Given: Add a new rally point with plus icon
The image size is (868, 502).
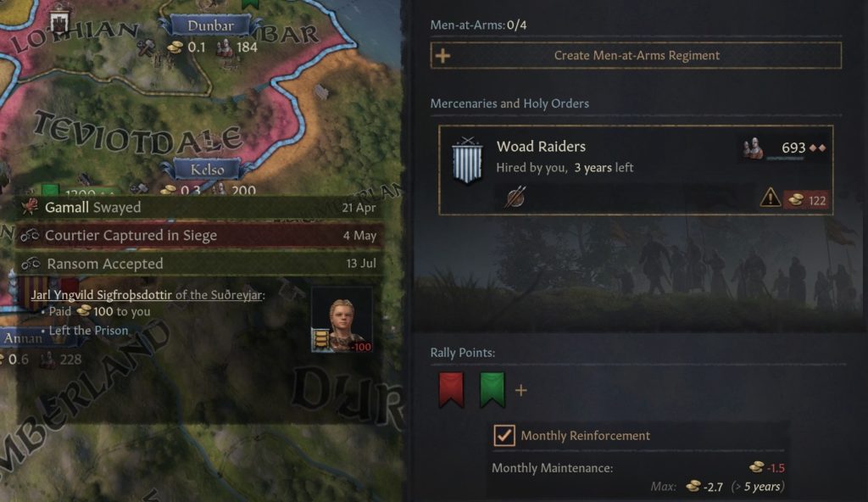Looking at the screenshot, I should pos(521,391).
